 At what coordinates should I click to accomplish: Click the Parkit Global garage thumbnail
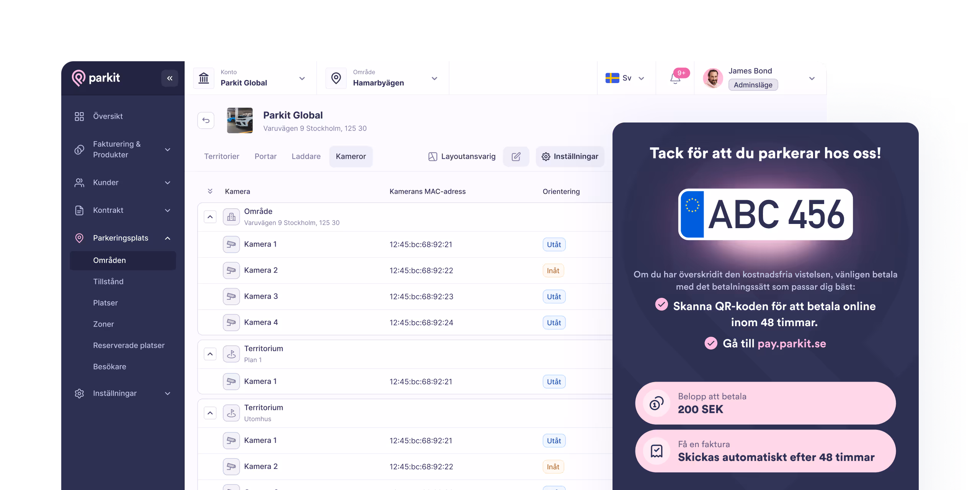tap(240, 120)
